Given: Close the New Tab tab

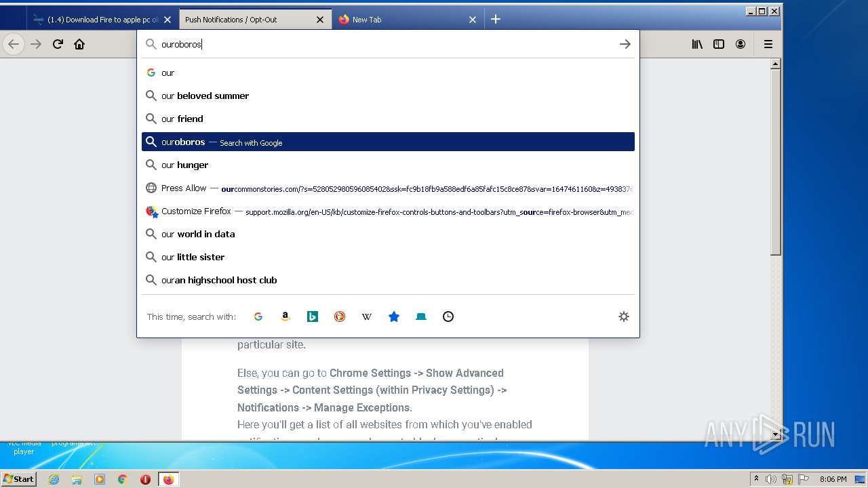Looking at the screenshot, I should [x=473, y=20].
